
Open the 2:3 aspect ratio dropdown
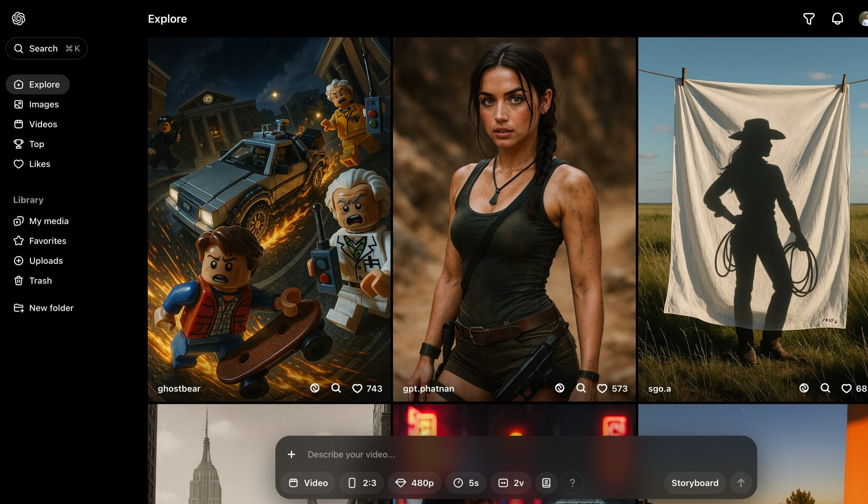pos(362,483)
